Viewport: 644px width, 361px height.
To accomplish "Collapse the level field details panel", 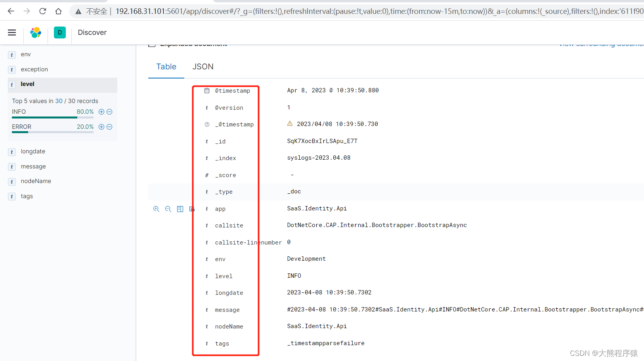I will 27,84.
